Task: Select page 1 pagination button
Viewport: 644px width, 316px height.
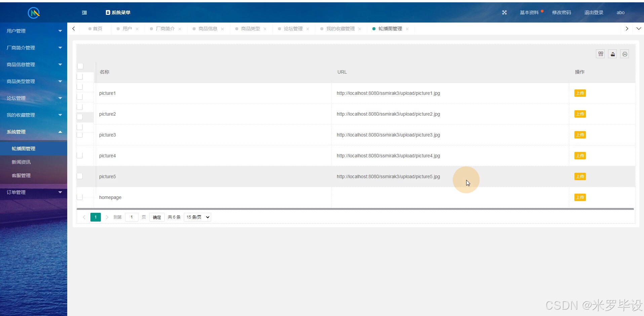Action: (x=95, y=217)
